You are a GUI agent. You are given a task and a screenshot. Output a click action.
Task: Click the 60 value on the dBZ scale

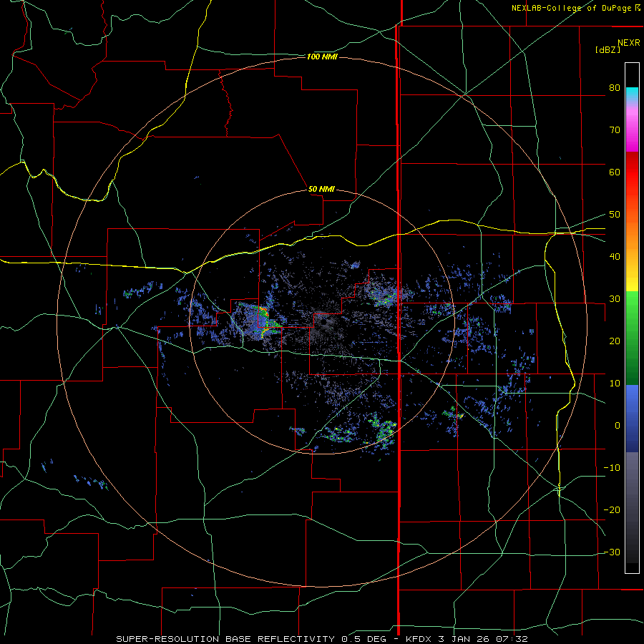coord(615,172)
